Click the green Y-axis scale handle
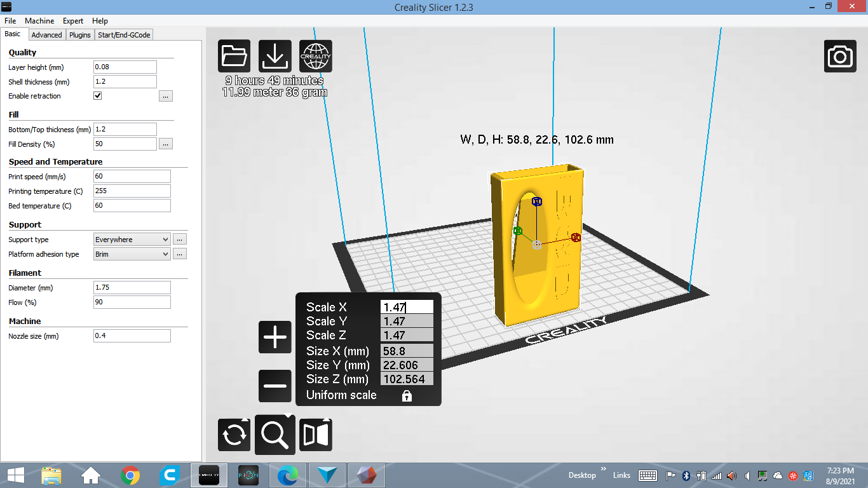868x488 pixels. click(x=518, y=231)
